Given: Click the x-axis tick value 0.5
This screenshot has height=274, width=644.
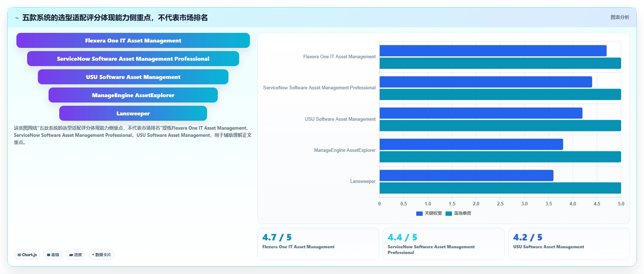Looking at the screenshot, I should click(404, 204).
